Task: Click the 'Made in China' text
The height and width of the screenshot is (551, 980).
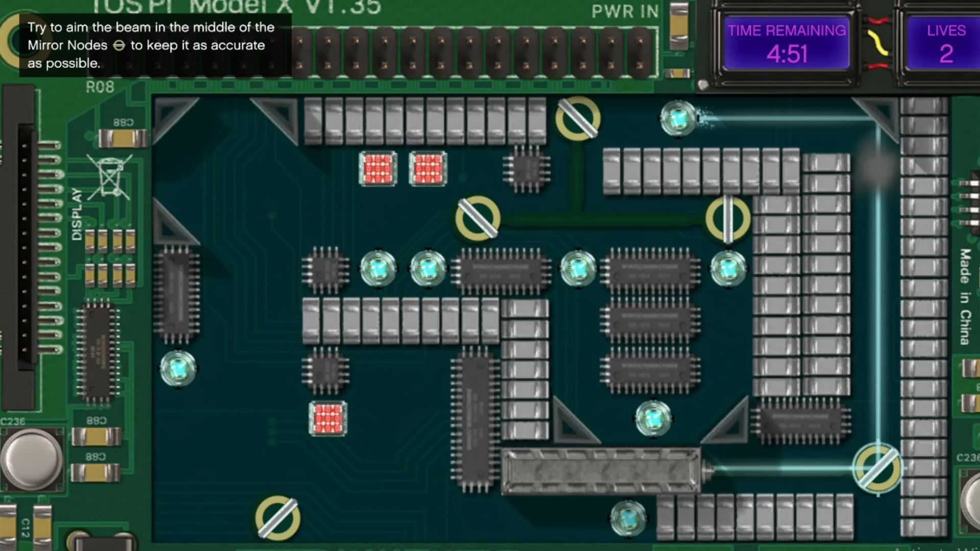Action: [965, 296]
